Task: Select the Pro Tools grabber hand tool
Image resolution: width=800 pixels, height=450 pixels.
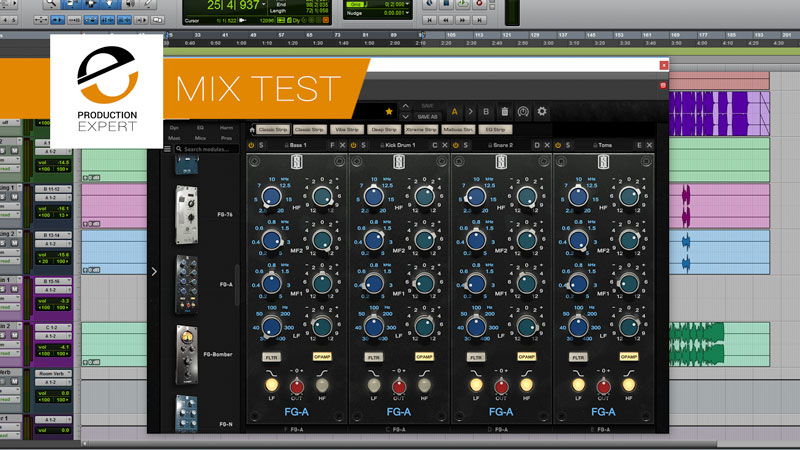Action: 110,4
